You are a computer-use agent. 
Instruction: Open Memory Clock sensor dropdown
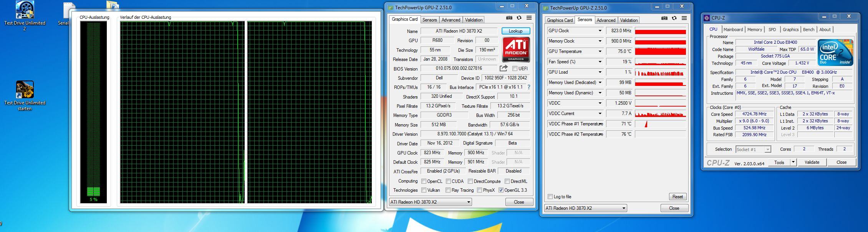click(600, 41)
